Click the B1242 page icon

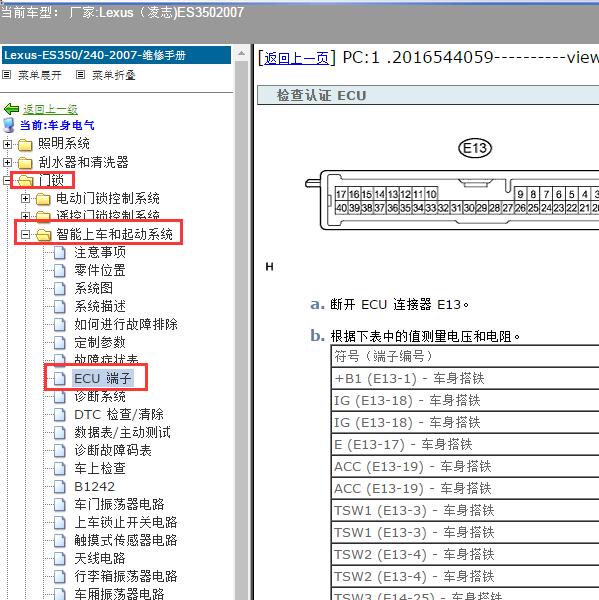(59, 486)
